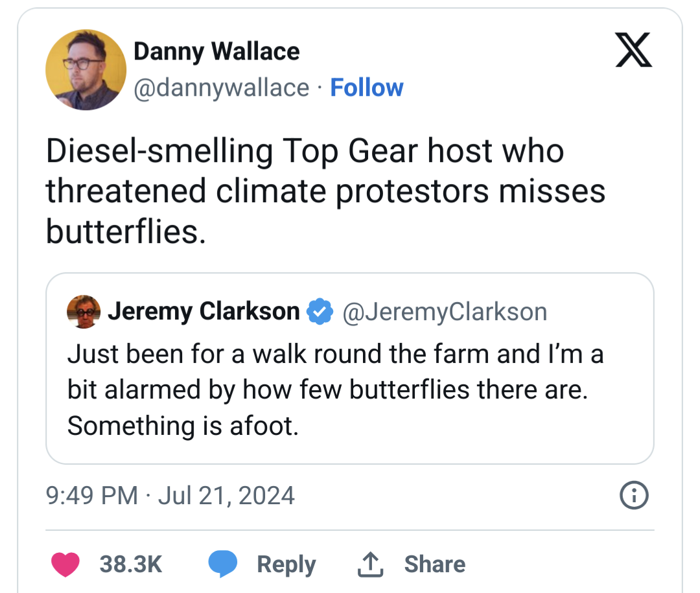This screenshot has width=700, height=593.
Task: Open the Danny Wallace display name
Action: [216, 51]
